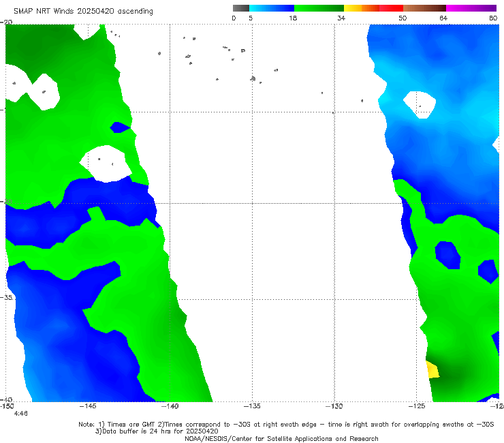504x443 pixels.
Task: Click the note '3)Data buffer is 24 hrs for 20250420'
Action: pos(157,431)
